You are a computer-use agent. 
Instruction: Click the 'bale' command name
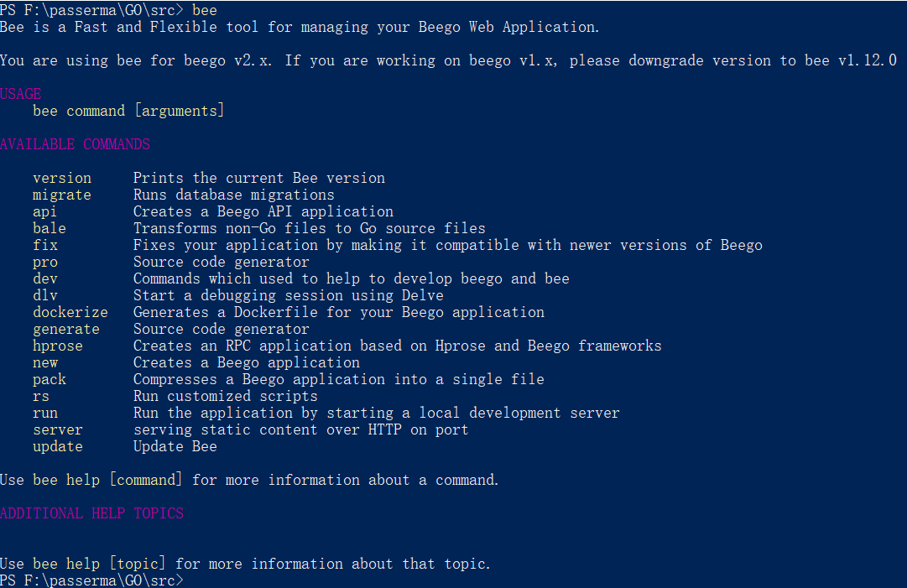(x=50, y=228)
